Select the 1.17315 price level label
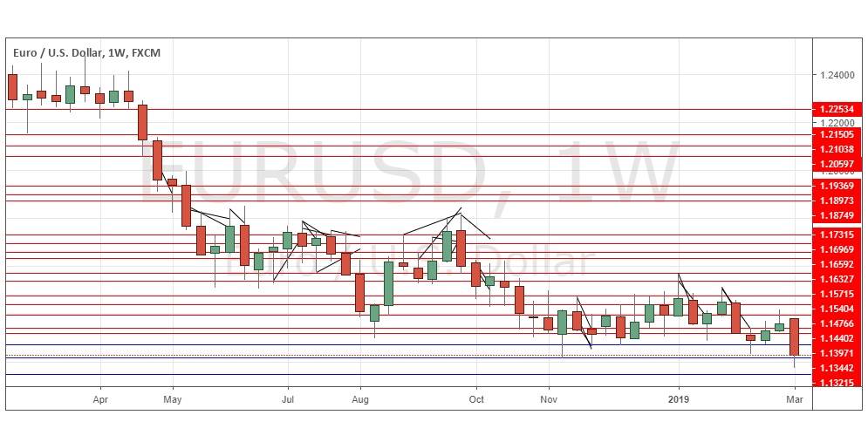This screenshot has width=868, height=442. click(837, 235)
